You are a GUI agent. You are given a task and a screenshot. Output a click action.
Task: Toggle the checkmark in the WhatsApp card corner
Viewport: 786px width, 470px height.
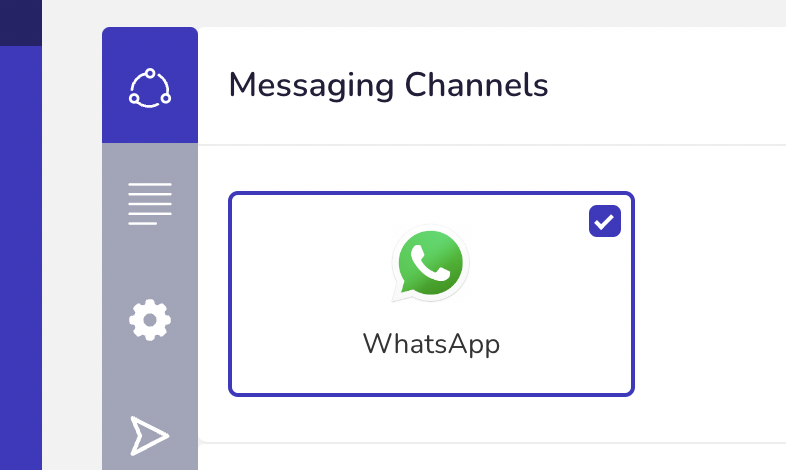605,221
